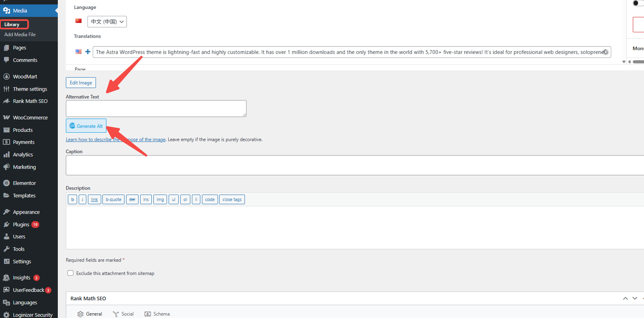
Task: Click the US flag in Translations
Action: click(79, 51)
